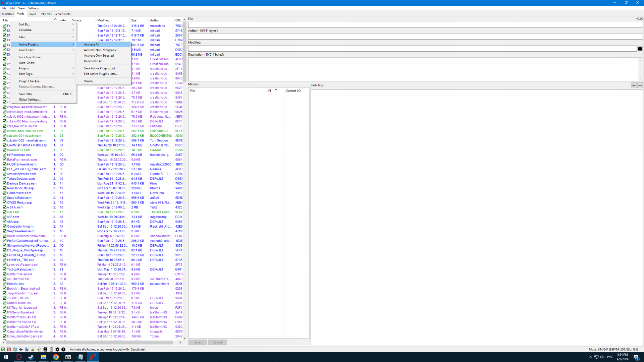This screenshot has width=644, height=362.
Task: Click into the Author text field
Action: tap(415, 37)
